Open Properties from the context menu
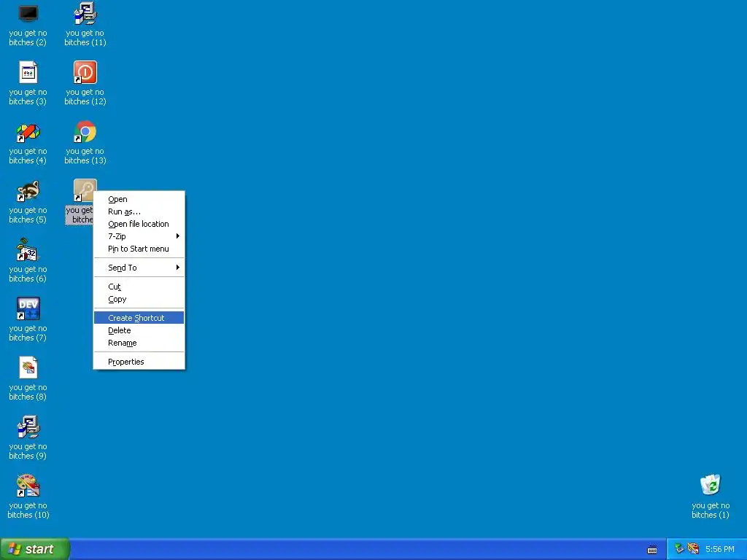The image size is (747, 560). [139, 362]
